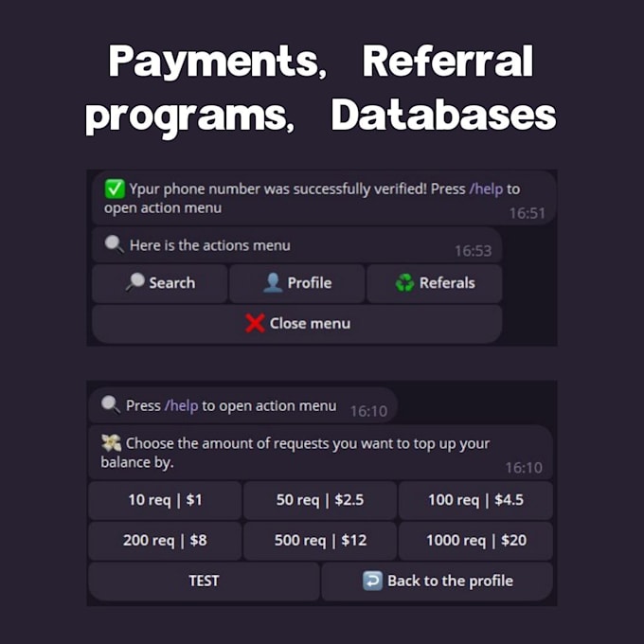This screenshot has width=644, height=644.
Task: Select the 200 req | $8 option
Action: pyautogui.click(x=165, y=541)
